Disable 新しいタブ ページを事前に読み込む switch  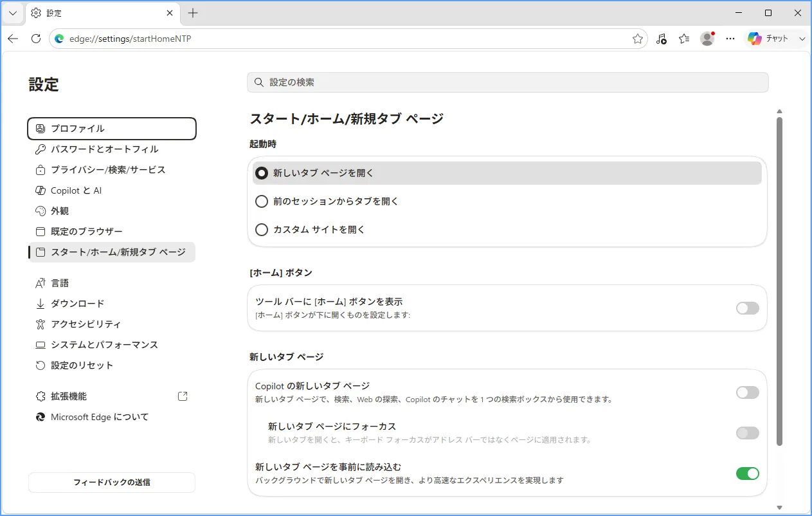tap(748, 474)
